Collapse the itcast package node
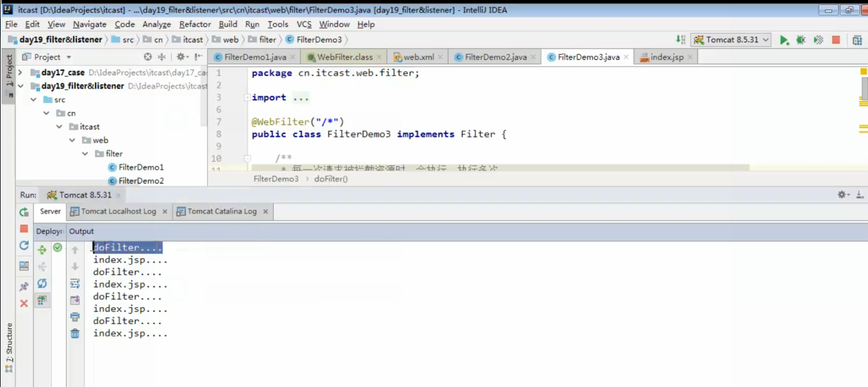The width and height of the screenshot is (868, 387). [x=60, y=127]
